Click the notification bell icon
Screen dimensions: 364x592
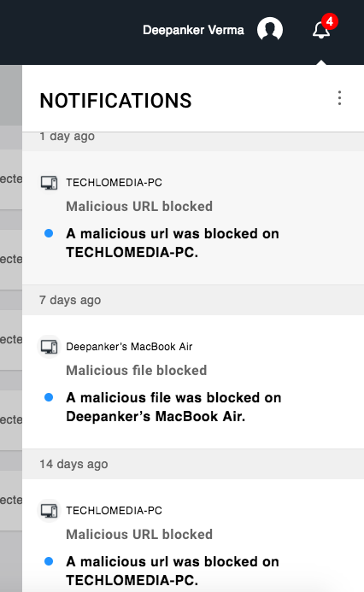pos(321,30)
